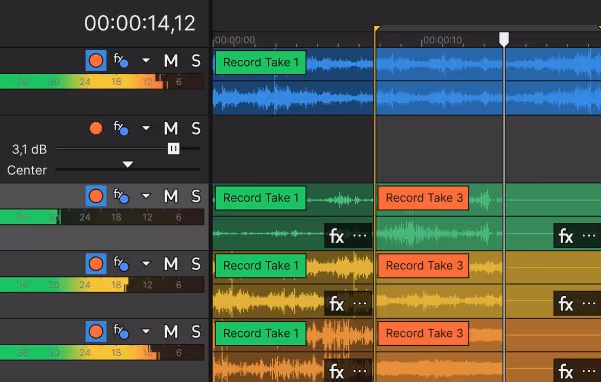Mute the yellow track
Image resolution: width=601 pixels, height=382 pixels.
click(171, 264)
